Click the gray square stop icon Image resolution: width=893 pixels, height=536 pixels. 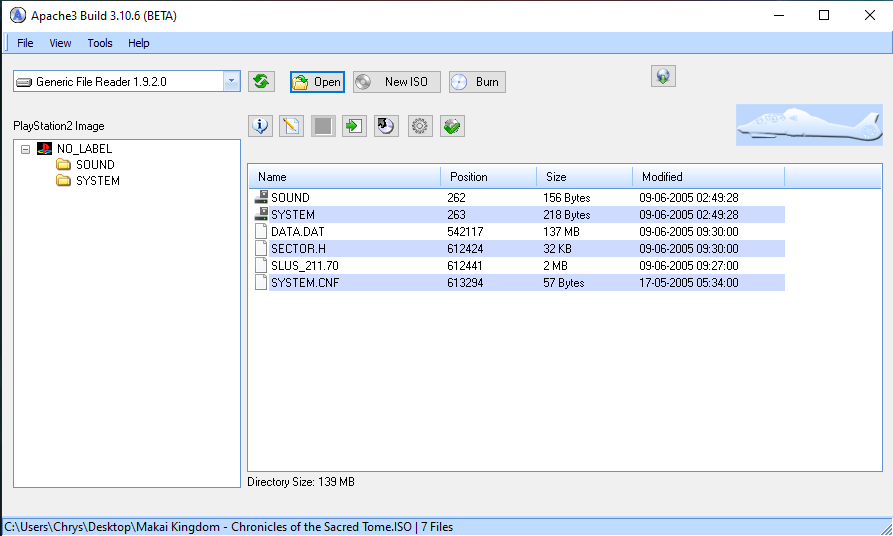click(x=322, y=126)
